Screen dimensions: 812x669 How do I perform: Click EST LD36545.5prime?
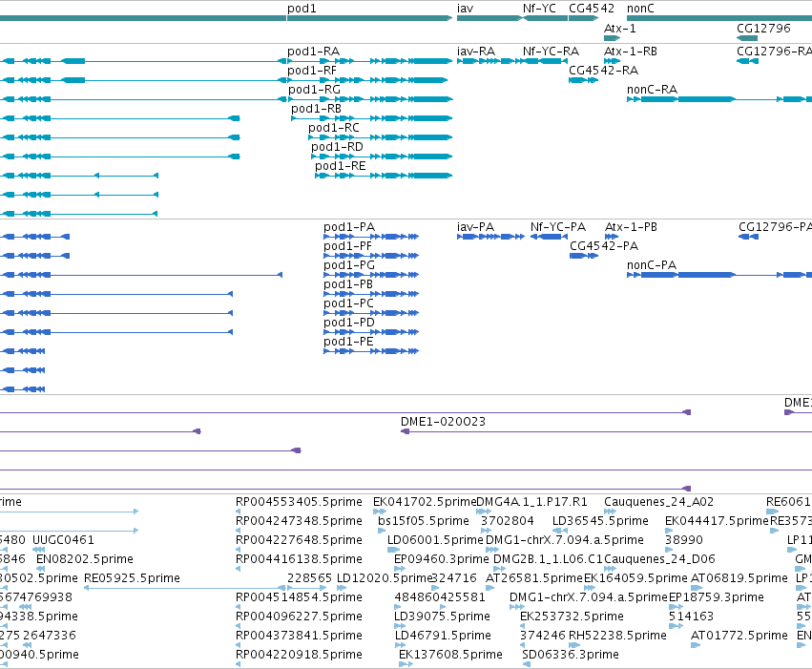point(600,521)
